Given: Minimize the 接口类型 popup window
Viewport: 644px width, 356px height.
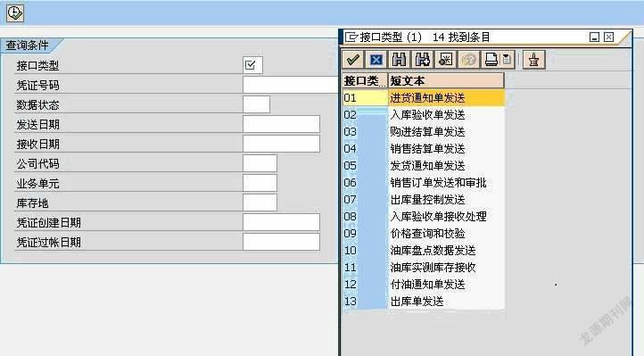Looking at the screenshot, I should [594, 37].
